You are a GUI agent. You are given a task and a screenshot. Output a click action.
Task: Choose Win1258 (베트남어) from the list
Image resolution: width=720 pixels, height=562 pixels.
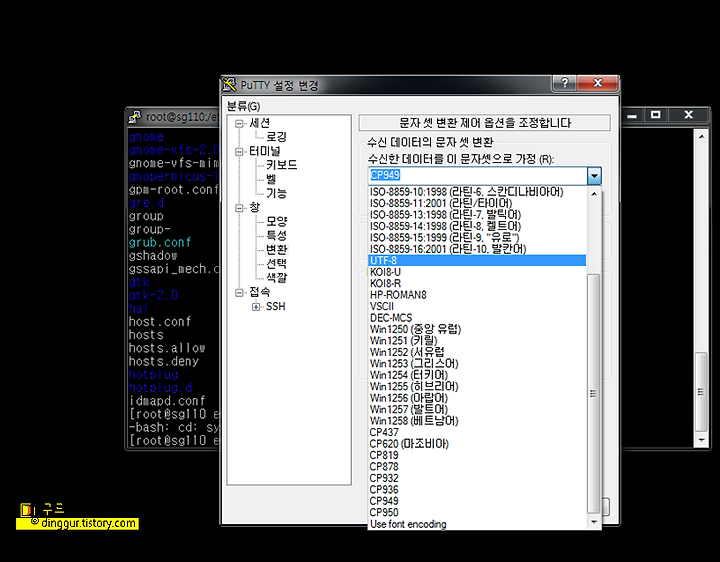click(477, 421)
